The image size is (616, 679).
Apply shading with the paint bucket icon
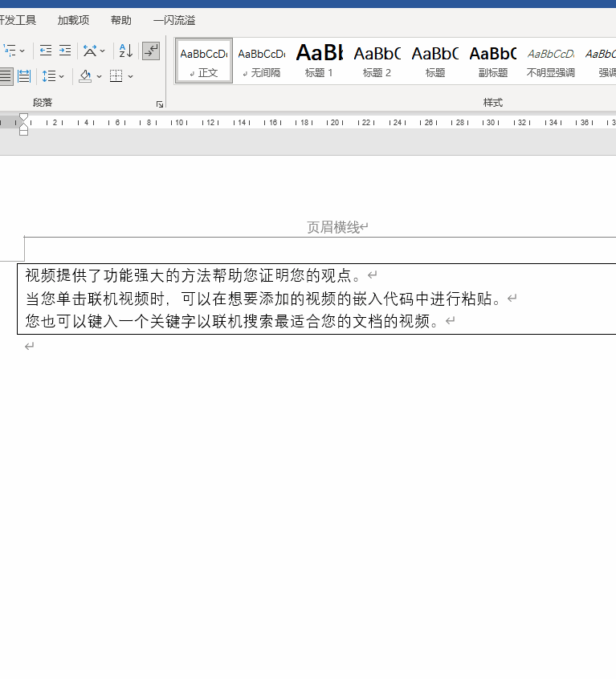click(85, 76)
